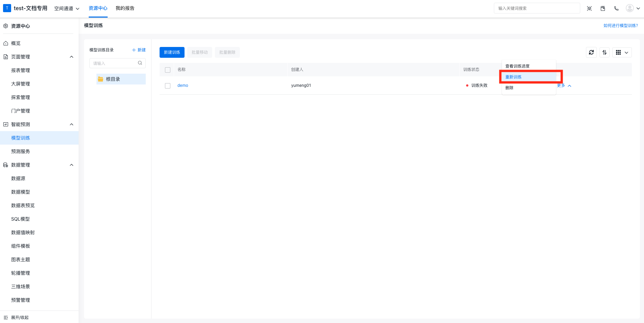Collapse the 智能预测 section
This screenshot has width=644, height=323.
[x=72, y=124]
